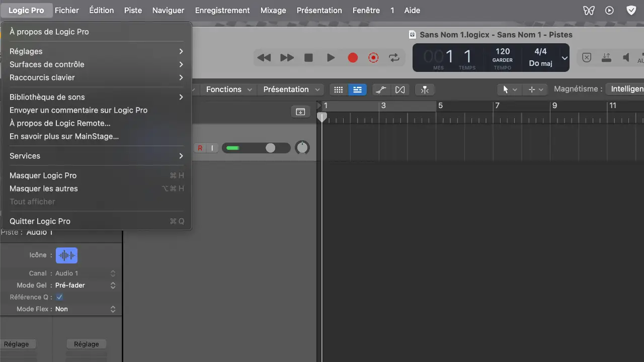
Task: Open the pointer tool menu
Action: tap(510, 89)
